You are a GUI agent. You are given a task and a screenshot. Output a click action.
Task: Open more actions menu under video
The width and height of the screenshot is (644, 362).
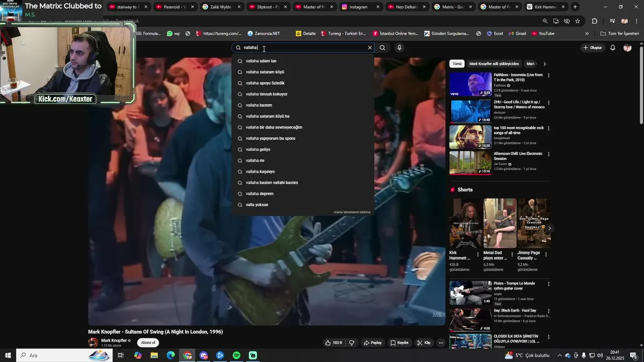click(441, 343)
